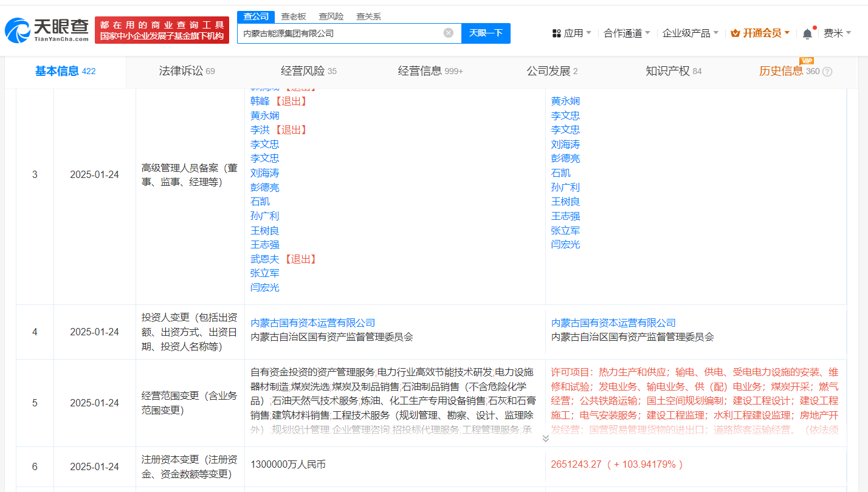
Task: Open the 费米 user menu
Action: point(837,33)
